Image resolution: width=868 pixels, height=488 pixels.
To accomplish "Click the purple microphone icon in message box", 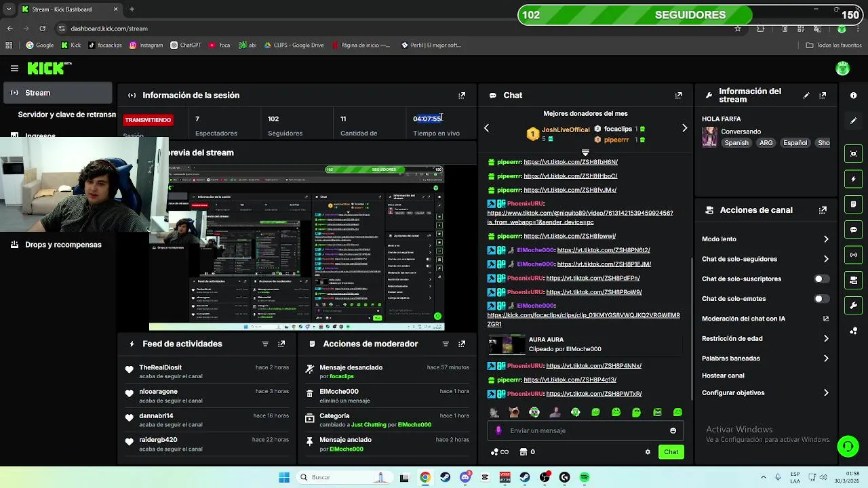I will (498, 430).
